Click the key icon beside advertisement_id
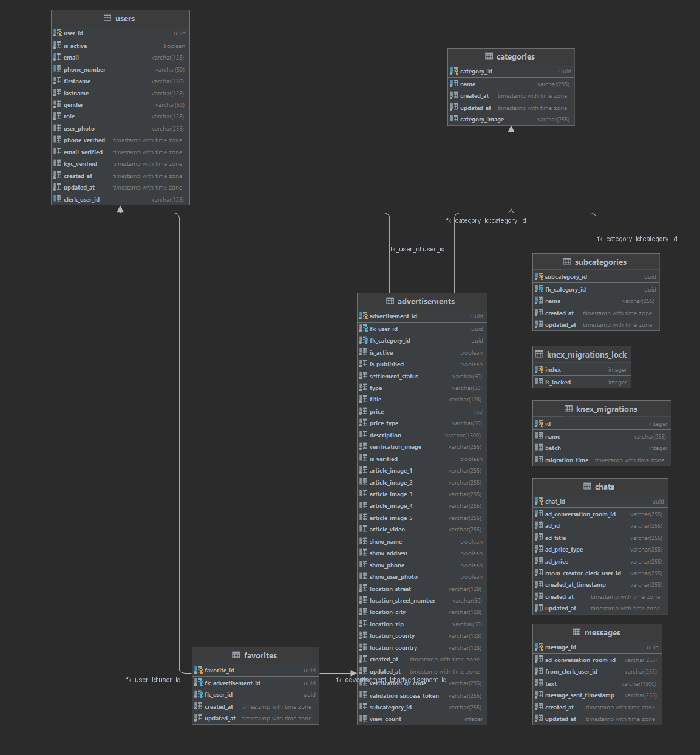 [363, 316]
